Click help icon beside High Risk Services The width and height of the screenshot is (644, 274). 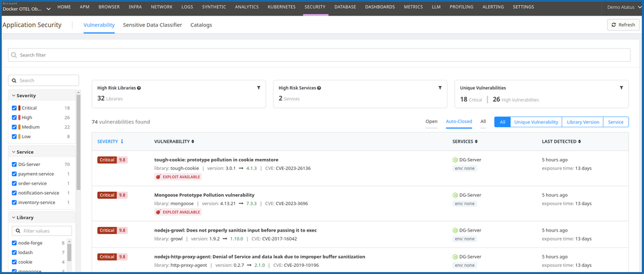pyautogui.click(x=319, y=88)
